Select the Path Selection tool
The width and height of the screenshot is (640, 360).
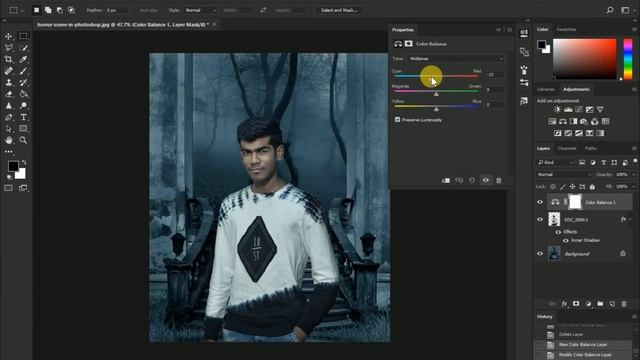click(9, 129)
